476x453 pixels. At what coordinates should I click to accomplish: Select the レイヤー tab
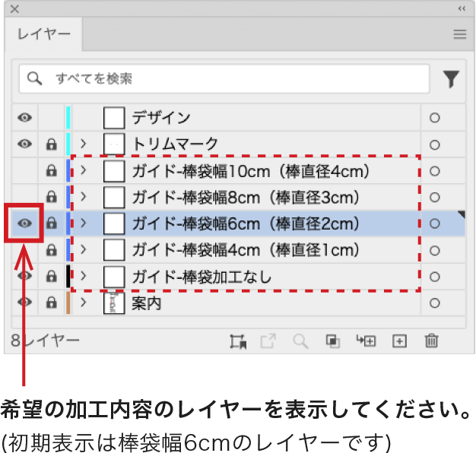coord(43,34)
